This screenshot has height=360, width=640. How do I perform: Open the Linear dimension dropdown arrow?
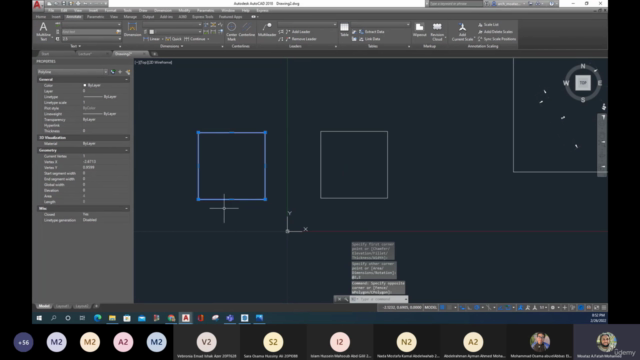click(162, 39)
